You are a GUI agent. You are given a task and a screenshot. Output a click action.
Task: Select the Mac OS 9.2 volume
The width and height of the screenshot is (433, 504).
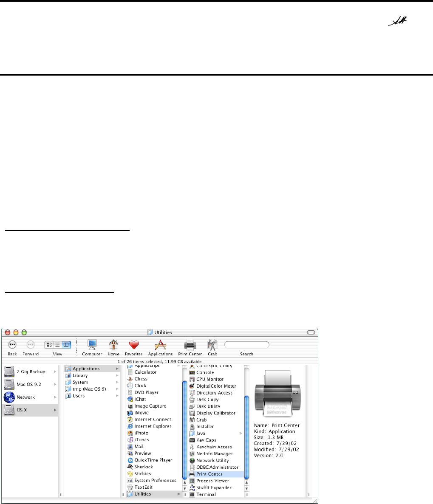point(31,384)
